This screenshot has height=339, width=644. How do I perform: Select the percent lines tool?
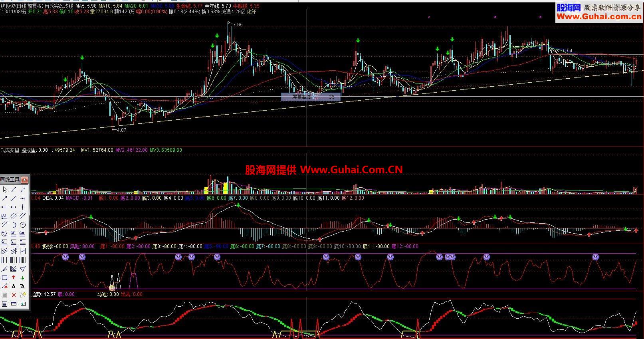(14, 242)
